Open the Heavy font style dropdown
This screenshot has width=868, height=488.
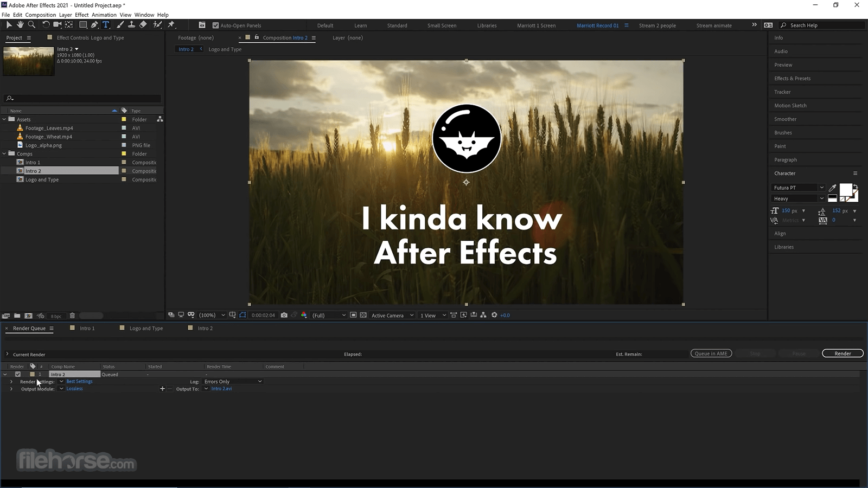tap(798, 198)
